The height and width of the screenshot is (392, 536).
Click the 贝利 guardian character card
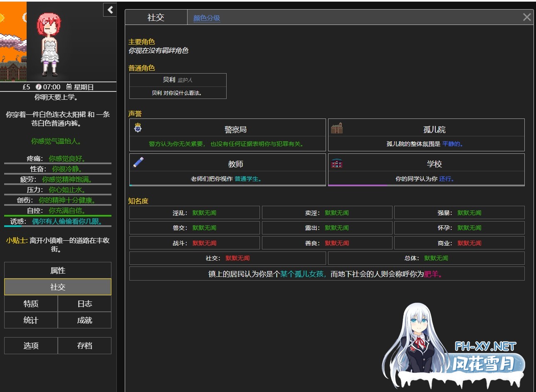(178, 86)
